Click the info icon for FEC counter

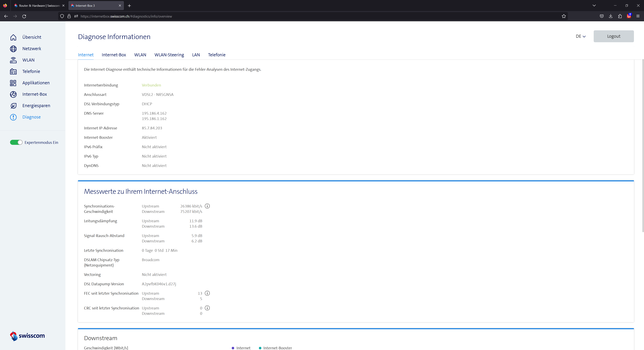point(207,293)
